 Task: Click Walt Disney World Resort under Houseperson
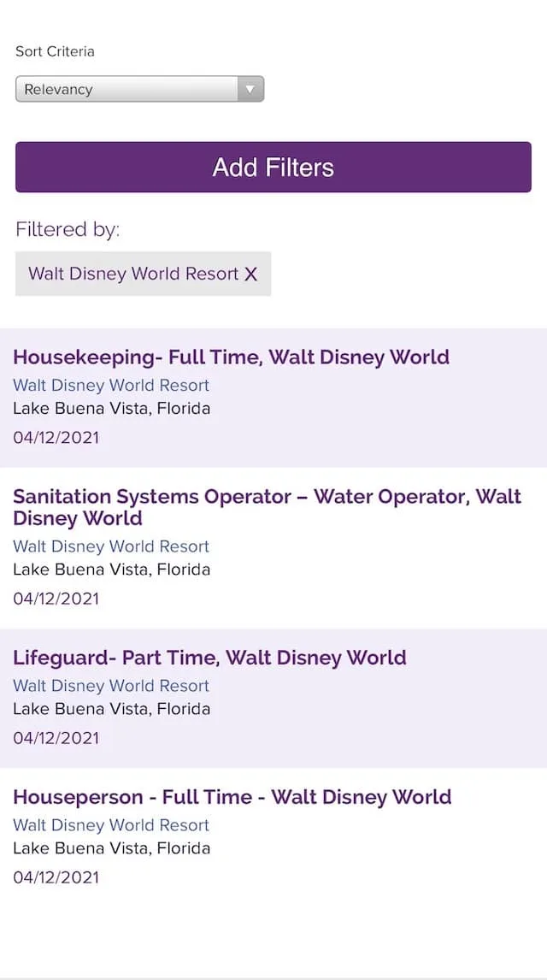pos(111,825)
